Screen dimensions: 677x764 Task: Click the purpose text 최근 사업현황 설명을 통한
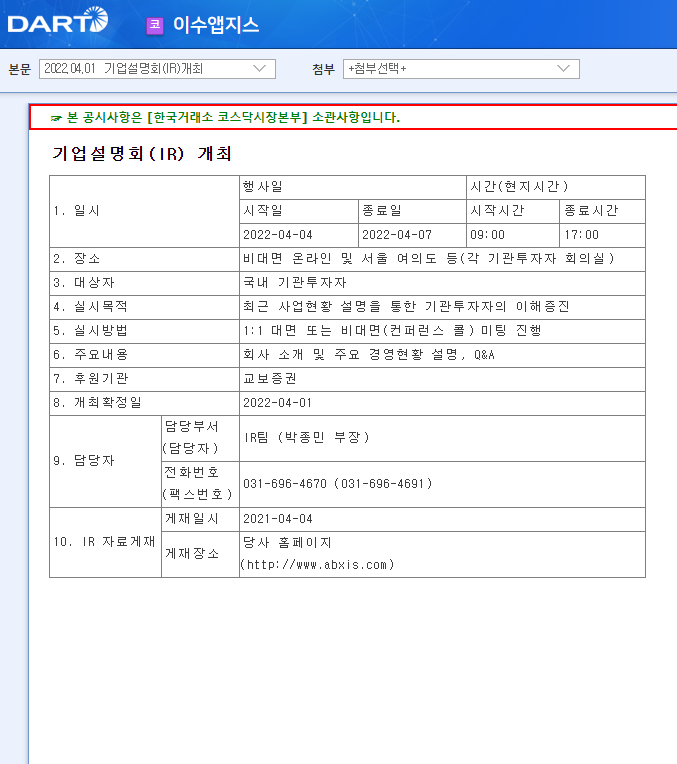tap(329, 307)
